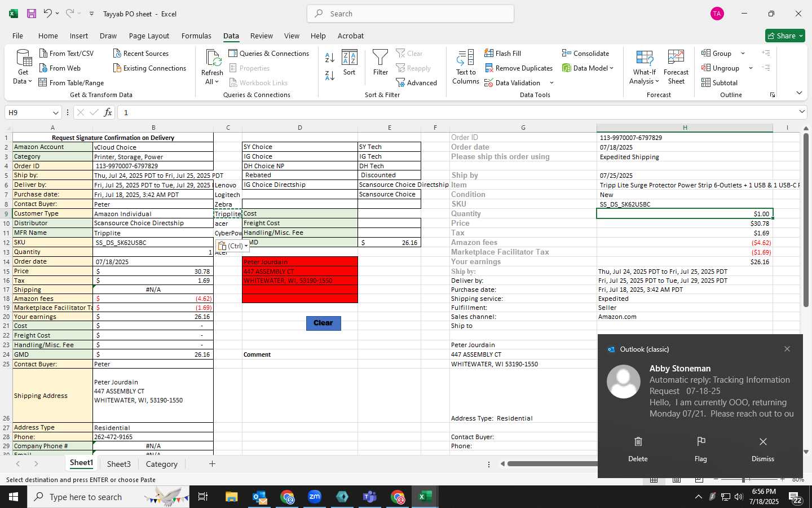Open Zoom from the taskbar

pos(315,497)
